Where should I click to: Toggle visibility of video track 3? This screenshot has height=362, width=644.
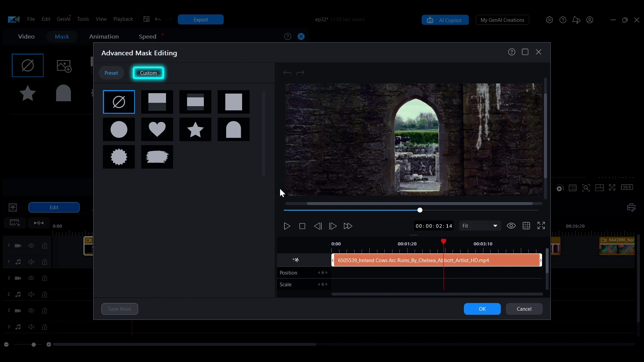(31, 311)
